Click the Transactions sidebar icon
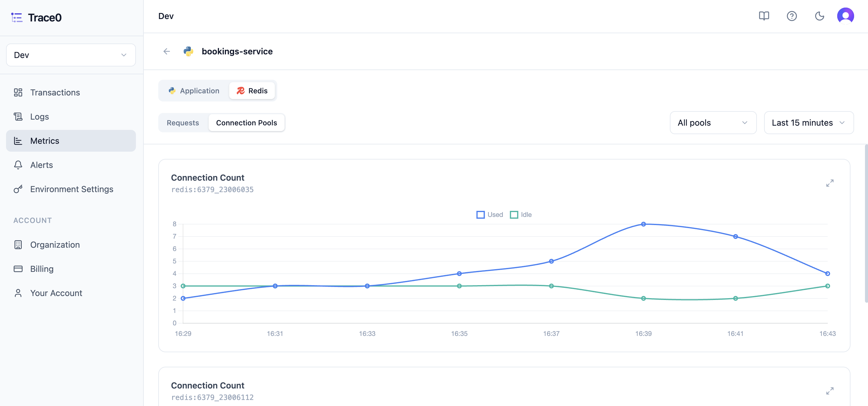This screenshot has width=868, height=406. (18, 92)
